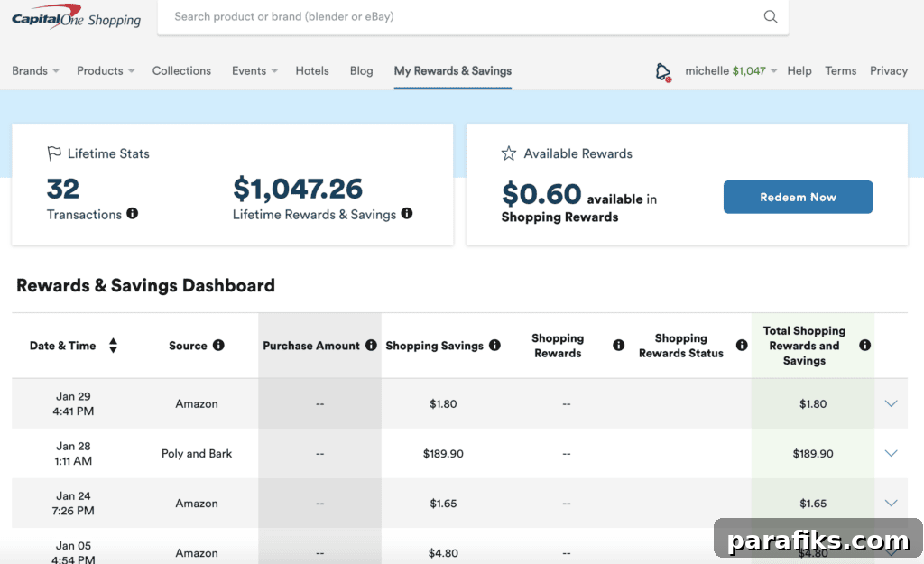Click the $1.65 Shopping Savings cell
The width and height of the screenshot is (924, 564).
click(x=443, y=504)
